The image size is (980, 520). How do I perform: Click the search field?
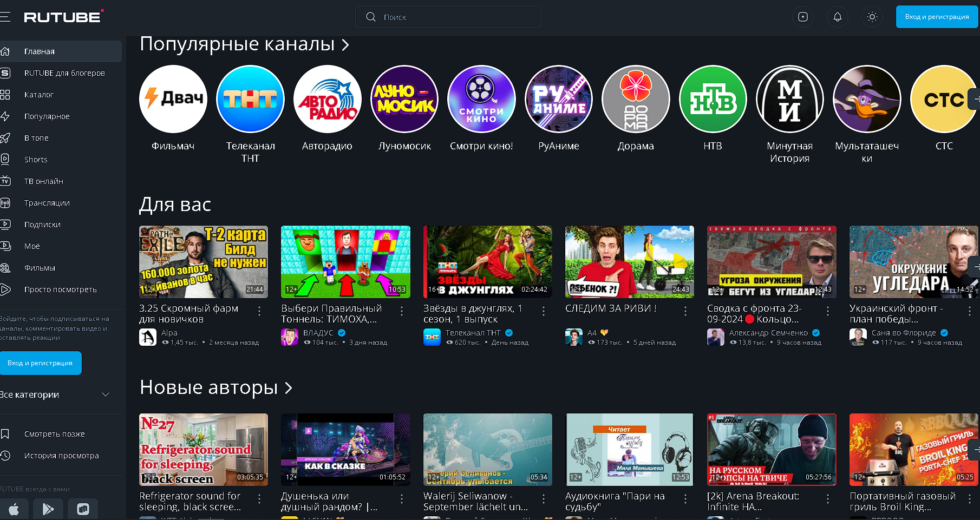(x=448, y=17)
